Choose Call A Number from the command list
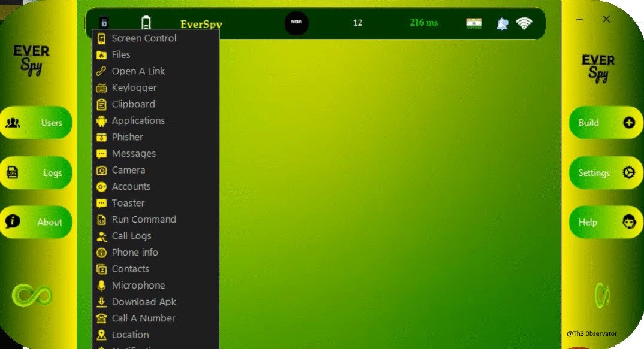644x349 pixels. [142, 318]
